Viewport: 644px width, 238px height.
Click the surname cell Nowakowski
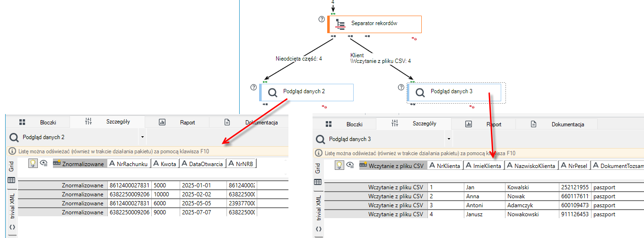click(x=531, y=214)
